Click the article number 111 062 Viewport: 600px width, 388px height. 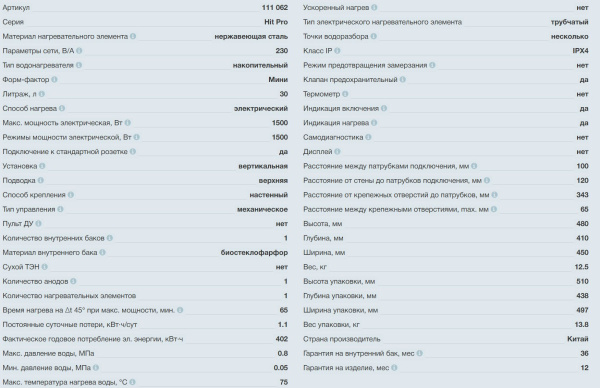(x=275, y=7)
